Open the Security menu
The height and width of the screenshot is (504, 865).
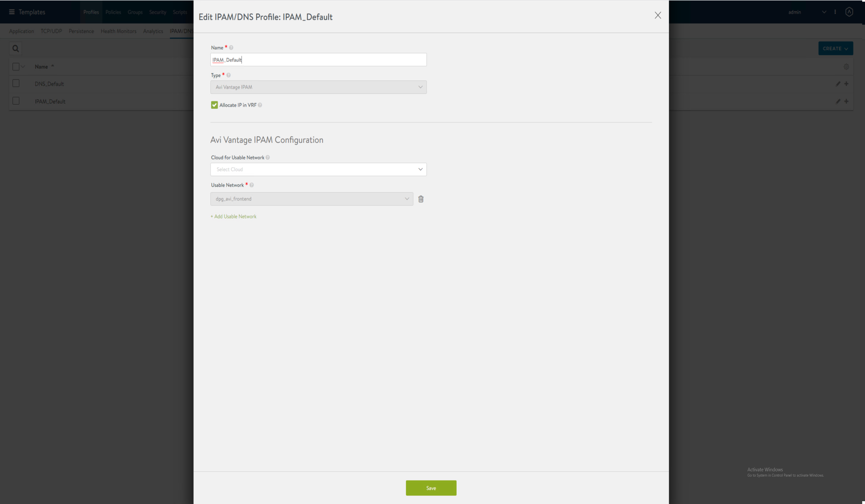158,12
